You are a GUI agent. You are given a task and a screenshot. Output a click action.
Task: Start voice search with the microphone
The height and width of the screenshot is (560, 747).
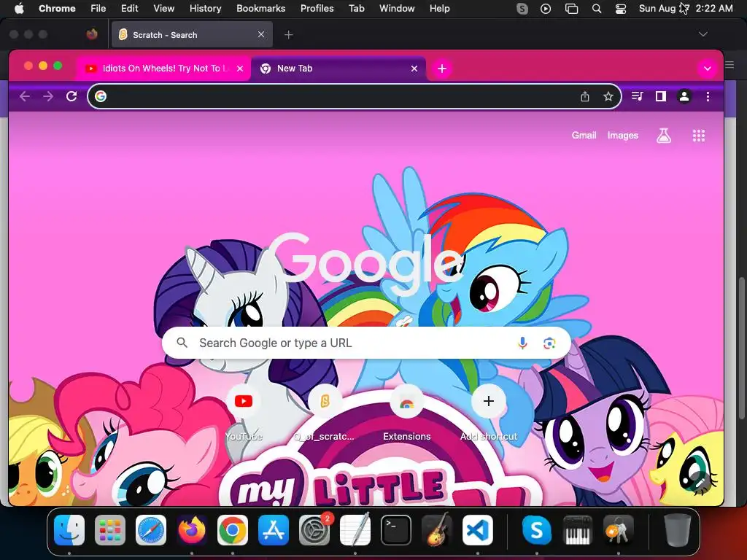point(522,343)
